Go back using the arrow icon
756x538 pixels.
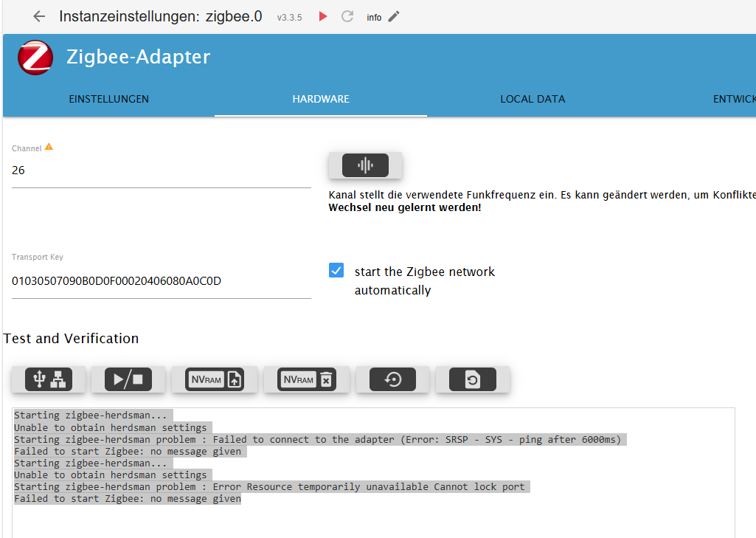tap(39, 17)
